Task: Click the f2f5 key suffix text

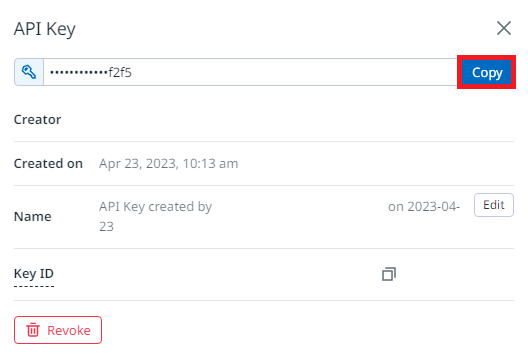Action: 120,72
